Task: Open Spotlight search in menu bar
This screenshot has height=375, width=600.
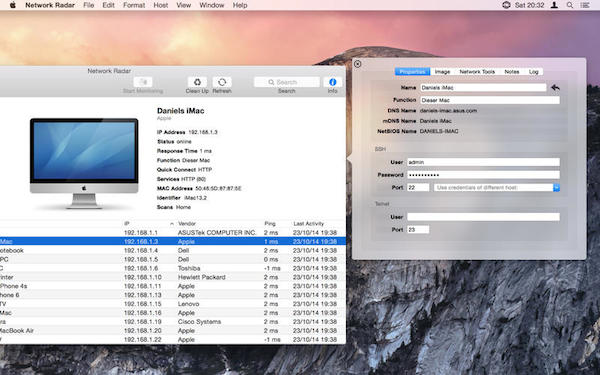Action: 570,5
